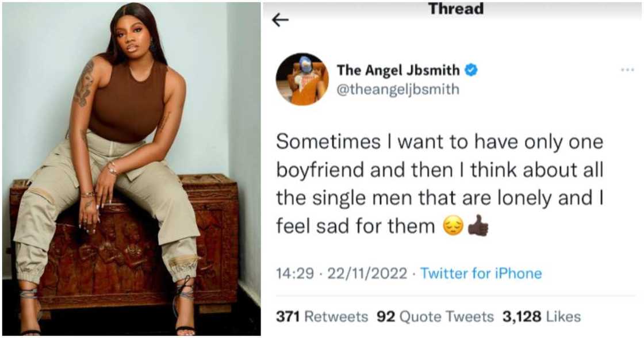
Task: Open the three-dot more options menu
Action: (627, 70)
